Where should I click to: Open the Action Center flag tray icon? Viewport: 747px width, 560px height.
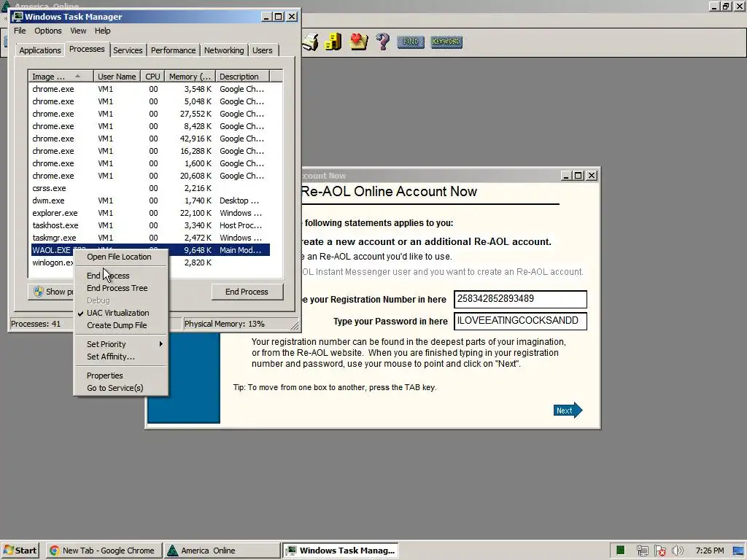pos(659,551)
